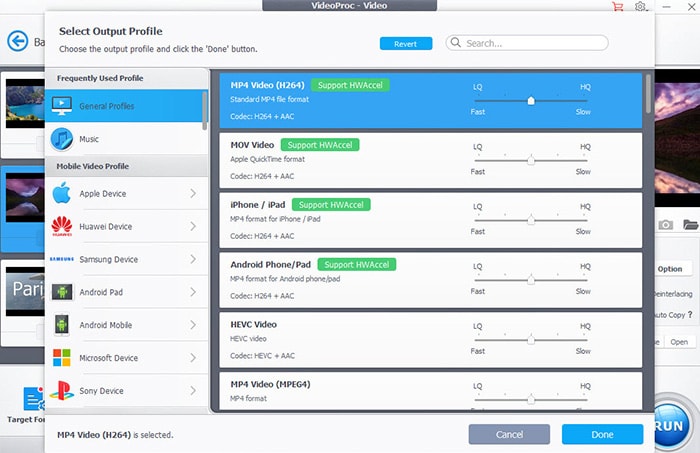Click the Paris video thumbnail

coord(25,291)
